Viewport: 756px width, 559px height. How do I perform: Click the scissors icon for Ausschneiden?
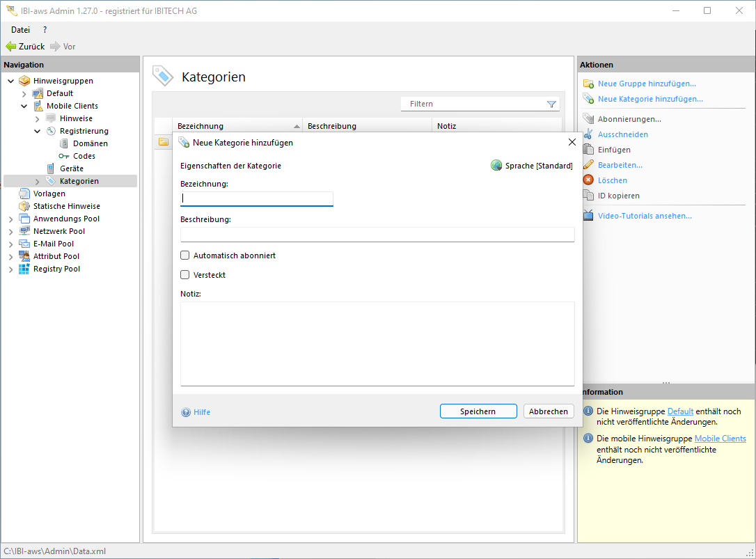(588, 134)
